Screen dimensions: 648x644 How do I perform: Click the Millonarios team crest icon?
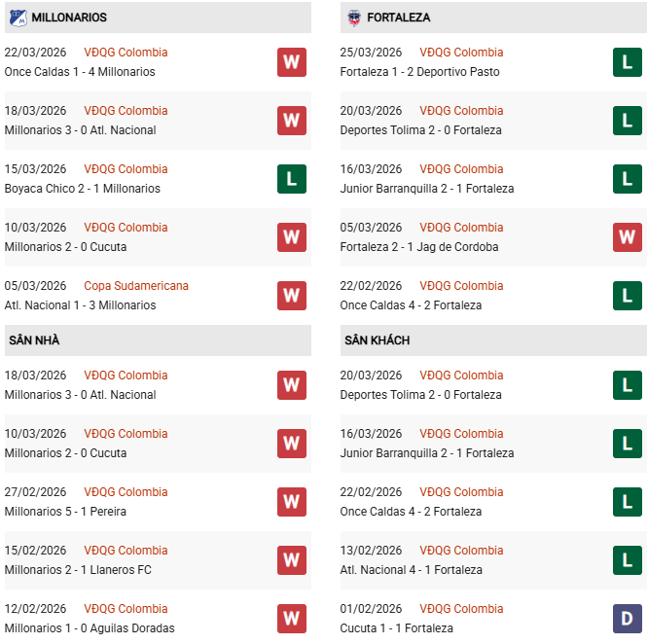point(17,18)
